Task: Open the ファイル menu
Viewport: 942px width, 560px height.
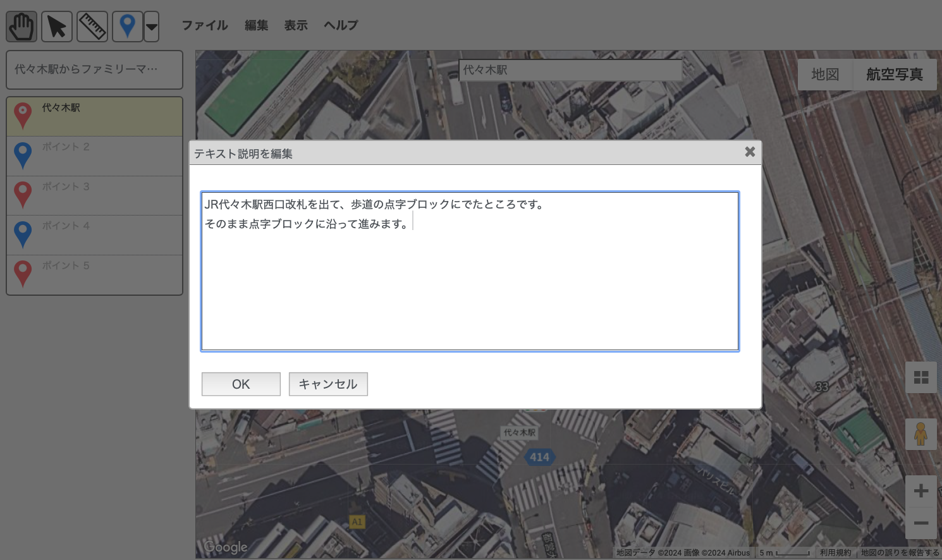Action: 205,25
